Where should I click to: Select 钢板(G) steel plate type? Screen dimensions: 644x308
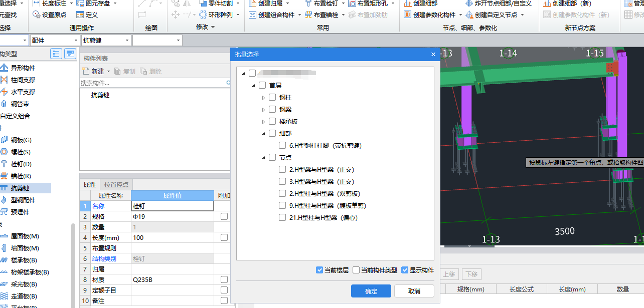tap(21, 140)
